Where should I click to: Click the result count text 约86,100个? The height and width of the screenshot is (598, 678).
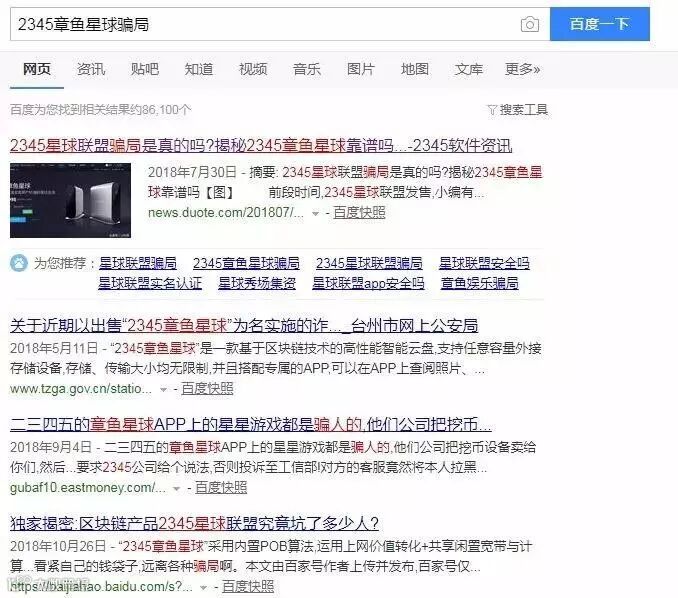tap(160, 110)
